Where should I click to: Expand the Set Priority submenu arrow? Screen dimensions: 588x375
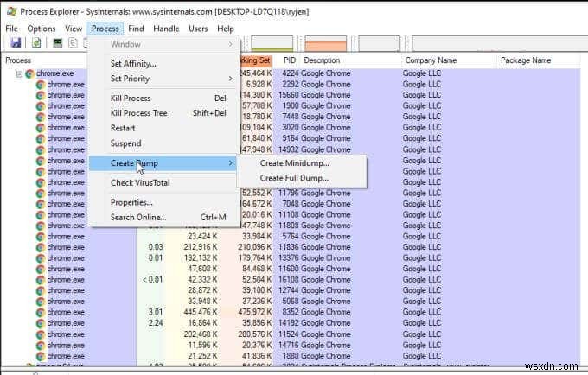pos(230,79)
